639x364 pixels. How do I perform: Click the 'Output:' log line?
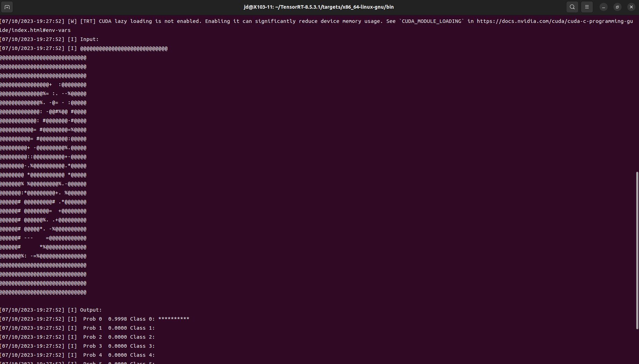coord(51,310)
